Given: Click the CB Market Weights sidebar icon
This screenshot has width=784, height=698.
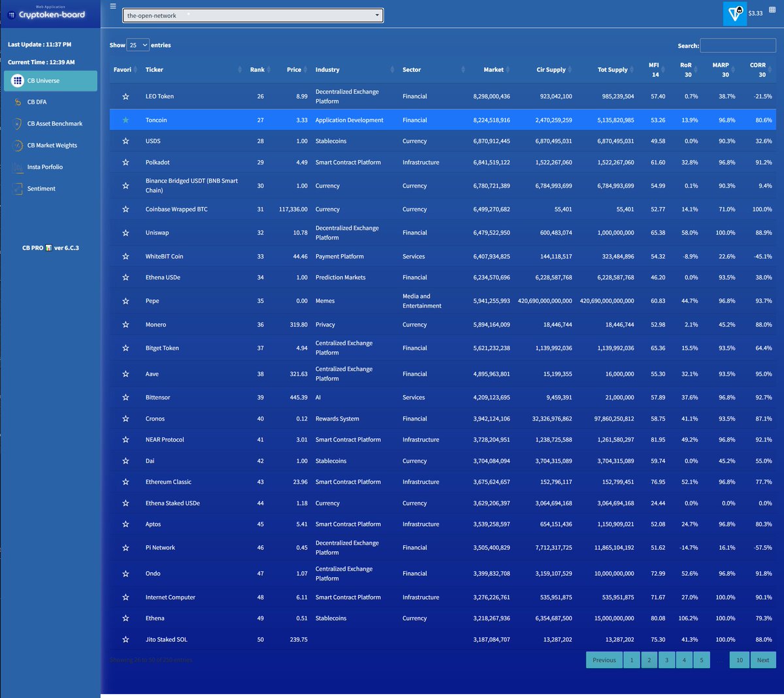Looking at the screenshot, I should coord(18,146).
